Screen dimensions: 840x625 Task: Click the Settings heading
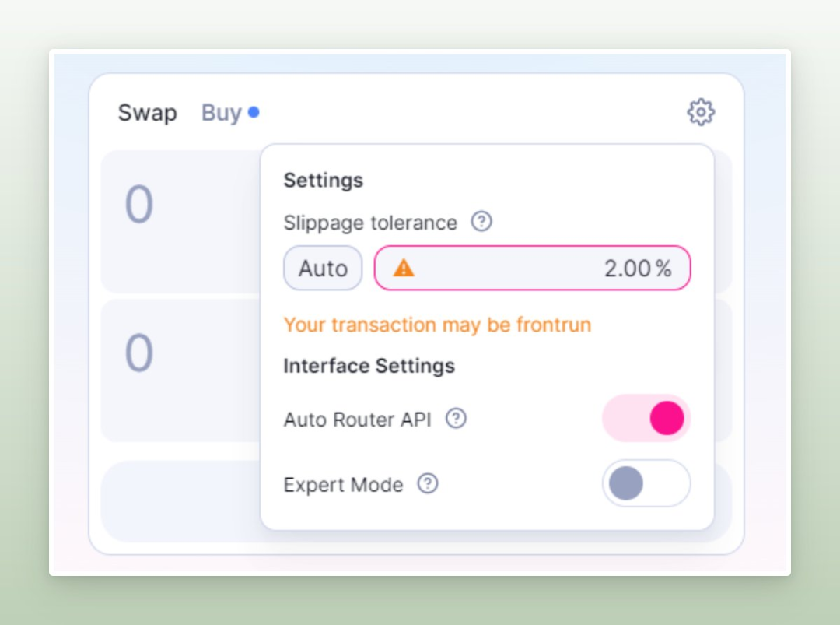tap(323, 180)
